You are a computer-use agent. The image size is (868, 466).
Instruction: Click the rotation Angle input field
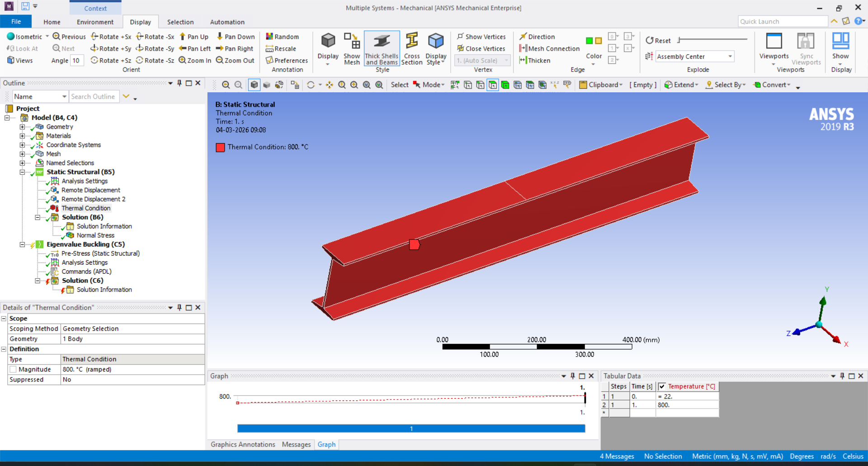pyautogui.click(x=77, y=61)
